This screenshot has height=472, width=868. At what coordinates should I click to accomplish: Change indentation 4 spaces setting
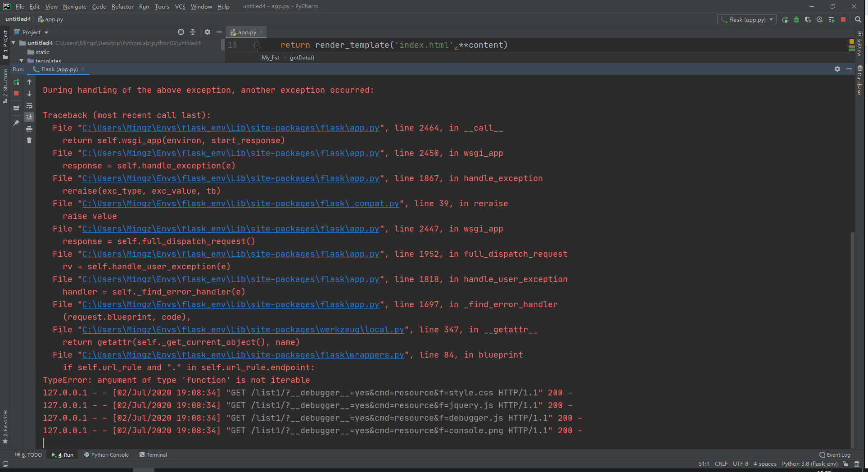765,464
